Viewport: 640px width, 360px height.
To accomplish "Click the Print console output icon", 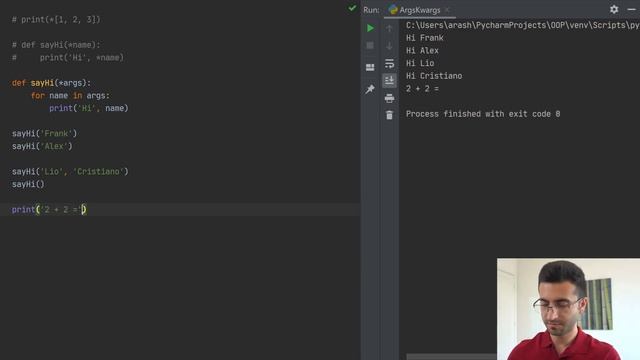I will [389, 98].
